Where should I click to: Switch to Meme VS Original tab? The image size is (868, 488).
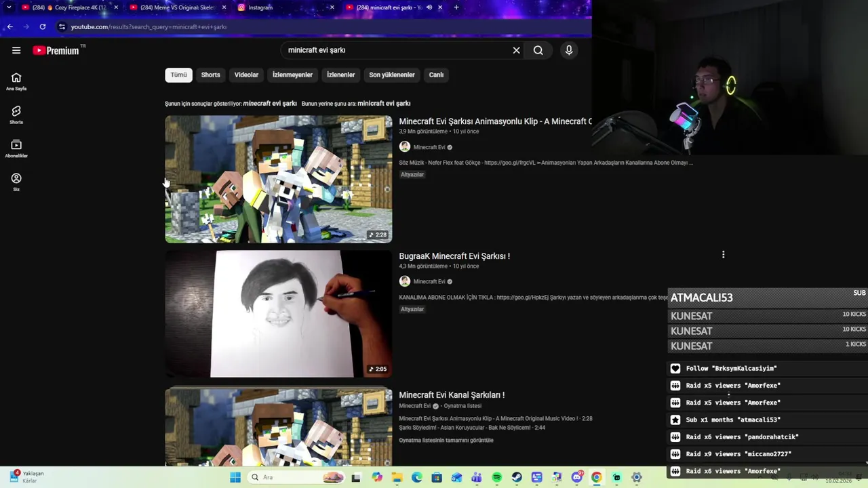[176, 7]
